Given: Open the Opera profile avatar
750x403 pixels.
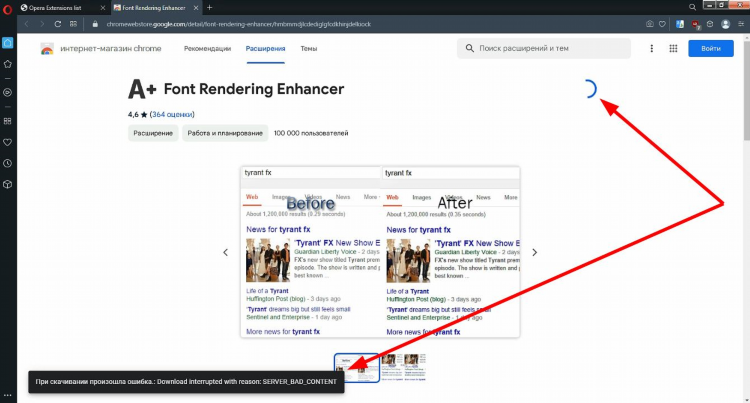Looking at the screenshot, I should click(726, 24).
